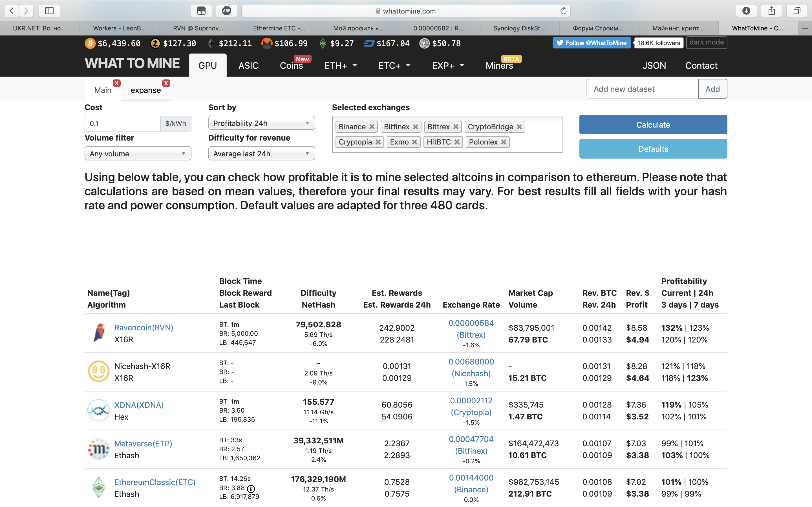Click the Safari downloads icon
This screenshot has height=507, width=812.
746,11
